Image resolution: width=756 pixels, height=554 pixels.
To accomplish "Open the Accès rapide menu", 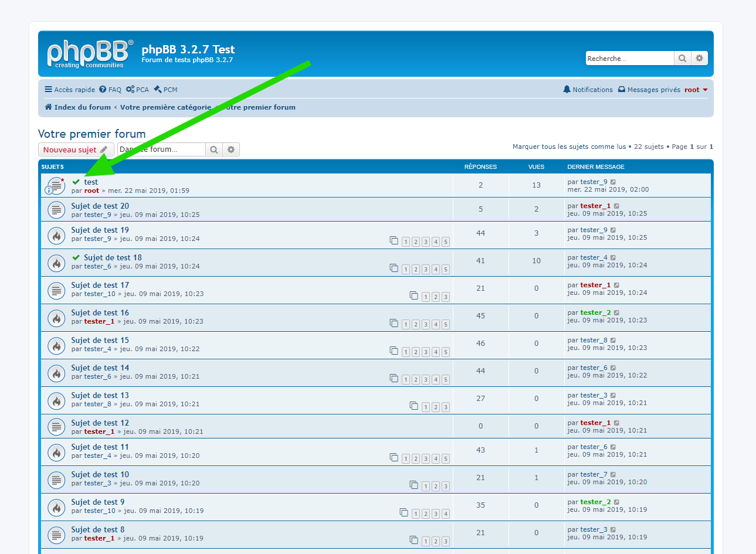I will click(x=70, y=90).
